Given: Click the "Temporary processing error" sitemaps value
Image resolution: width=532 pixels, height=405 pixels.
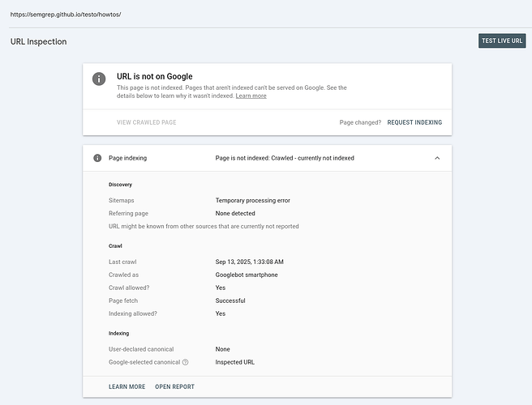Looking at the screenshot, I should point(252,200).
